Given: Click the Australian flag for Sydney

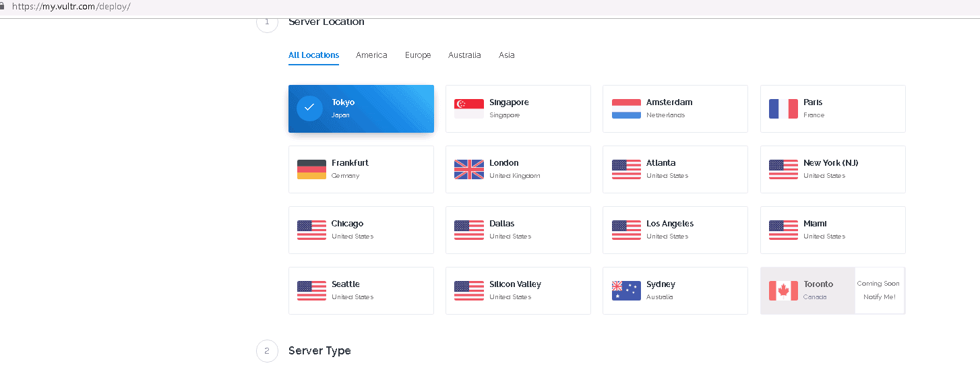Looking at the screenshot, I should click(626, 290).
